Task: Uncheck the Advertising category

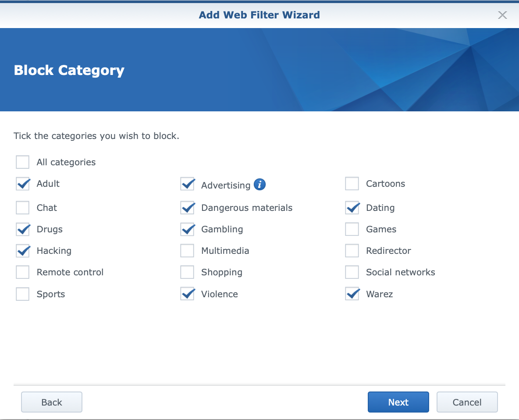Action: tap(187, 184)
